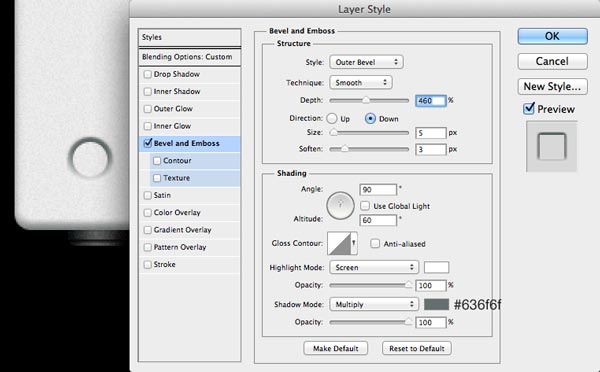Expand the Gloss Contour dropdown arrow
The height and width of the screenshot is (372, 600).
(354, 243)
